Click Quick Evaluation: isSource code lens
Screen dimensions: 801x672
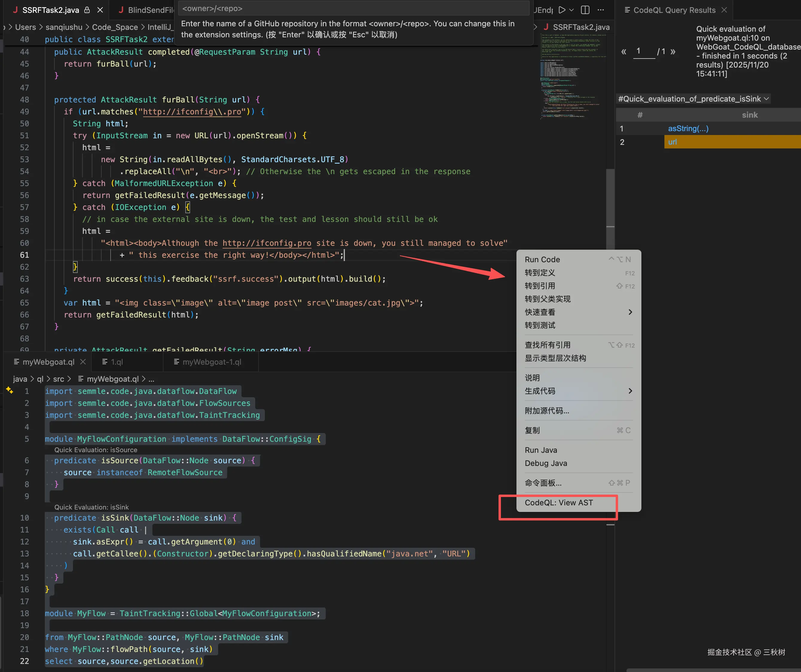tap(95, 450)
